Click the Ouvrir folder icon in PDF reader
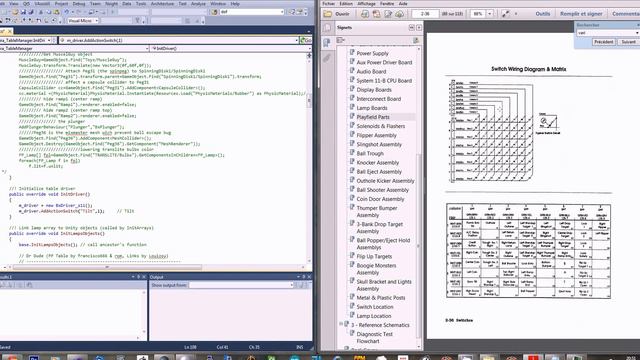Screen dimensions: 640x360 pos(328,14)
